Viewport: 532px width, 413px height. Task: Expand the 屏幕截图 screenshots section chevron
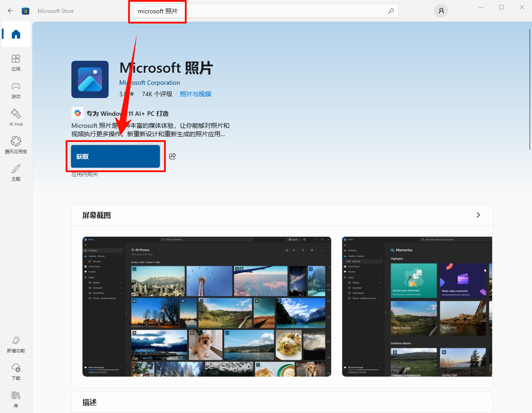point(478,215)
